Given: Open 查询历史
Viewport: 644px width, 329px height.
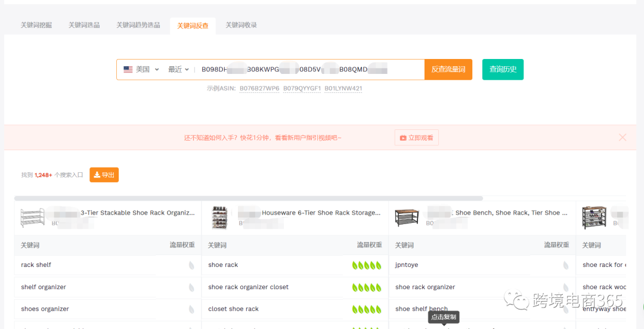Looking at the screenshot, I should point(503,69).
